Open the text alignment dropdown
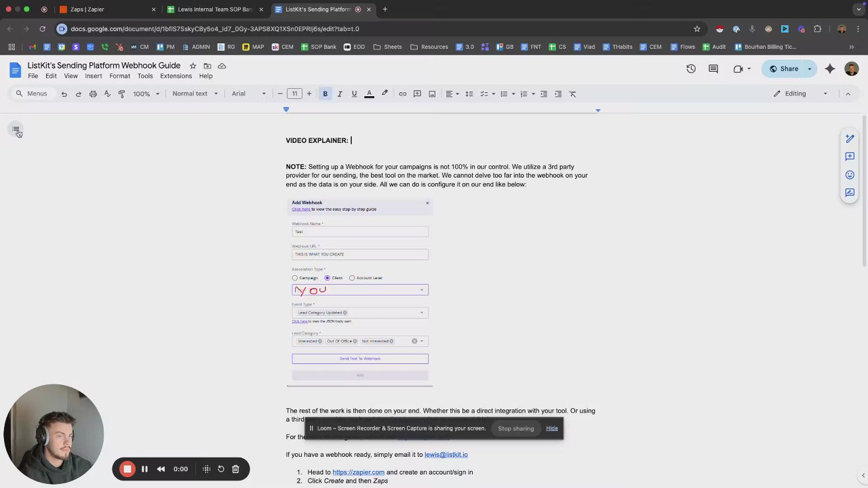Viewport: 868px width, 488px height. (452, 94)
